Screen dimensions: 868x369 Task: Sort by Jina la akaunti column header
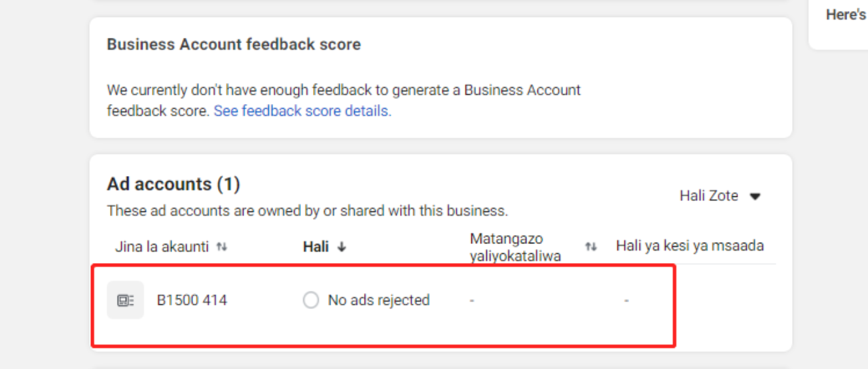(162, 247)
